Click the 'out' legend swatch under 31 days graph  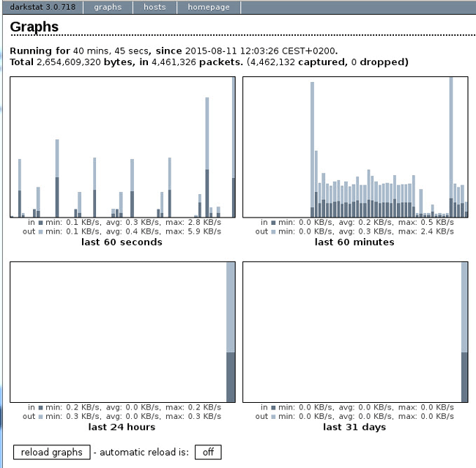pyautogui.click(x=274, y=417)
